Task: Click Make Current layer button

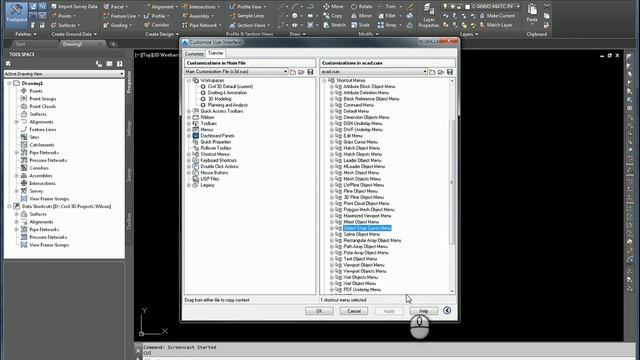Action: coord(497,16)
